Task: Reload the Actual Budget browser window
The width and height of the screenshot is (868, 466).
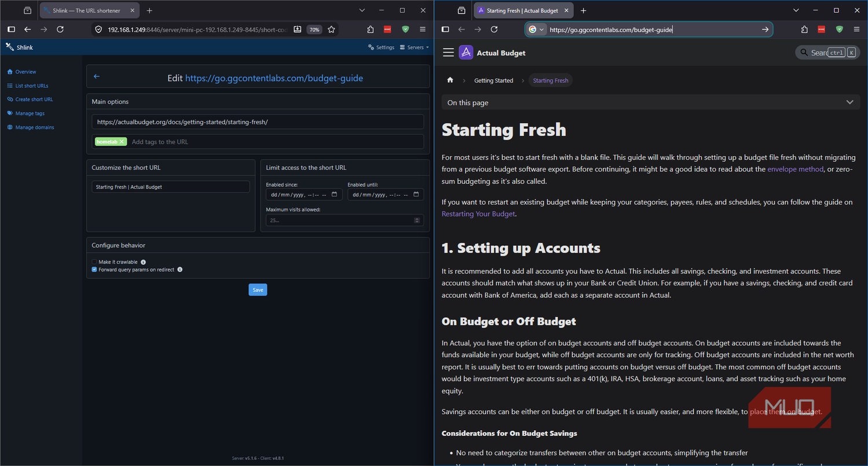Action: (x=494, y=29)
